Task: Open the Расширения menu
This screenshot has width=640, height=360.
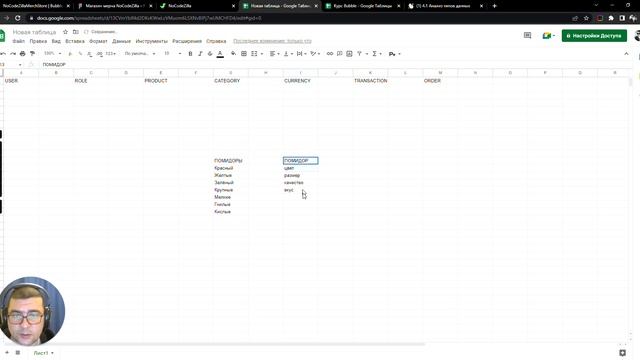Action: (187, 41)
